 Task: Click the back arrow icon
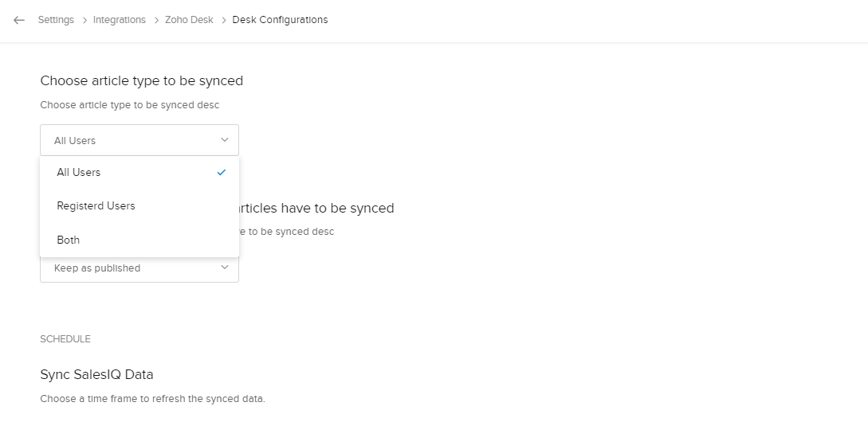click(19, 20)
